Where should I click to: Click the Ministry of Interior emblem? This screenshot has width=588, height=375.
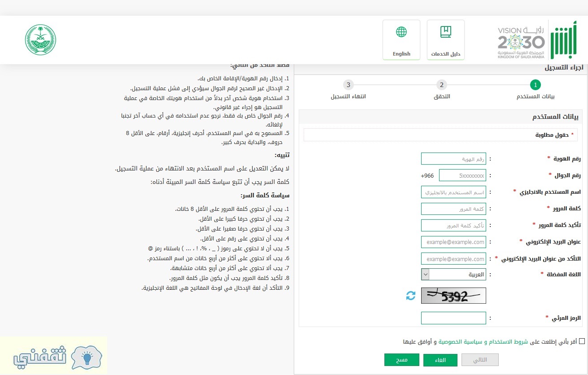tap(40, 40)
